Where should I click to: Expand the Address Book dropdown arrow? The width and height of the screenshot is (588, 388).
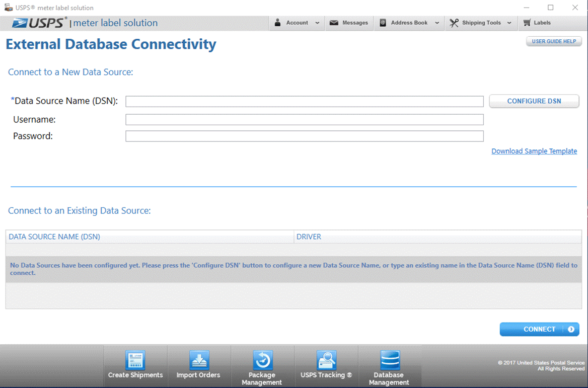click(x=437, y=23)
